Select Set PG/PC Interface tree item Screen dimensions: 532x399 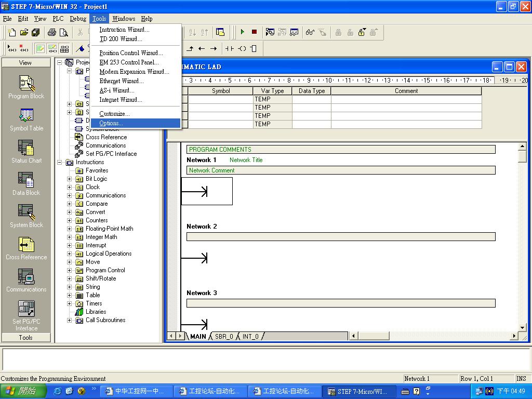tap(111, 154)
